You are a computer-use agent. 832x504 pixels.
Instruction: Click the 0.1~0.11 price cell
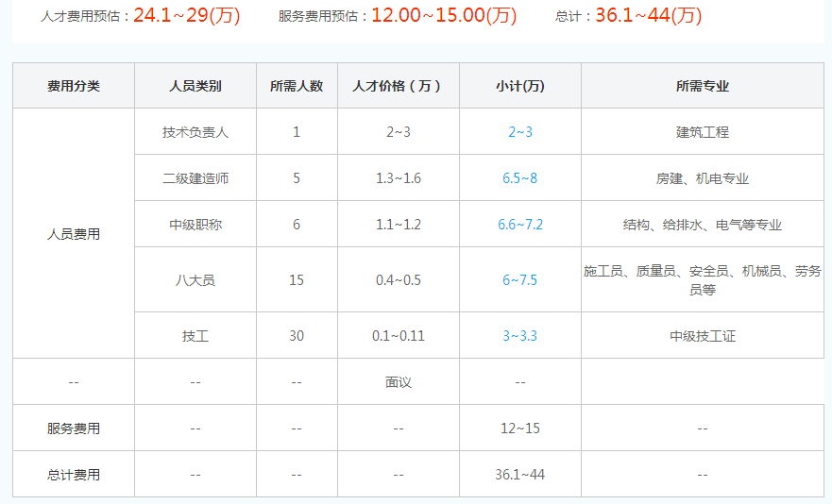399,336
